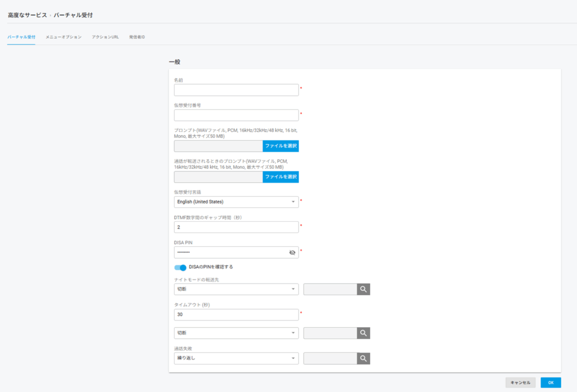Go to the 発信者ID tab
Image resolution: width=577 pixels, height=392 pixels.
coord(137,37)
